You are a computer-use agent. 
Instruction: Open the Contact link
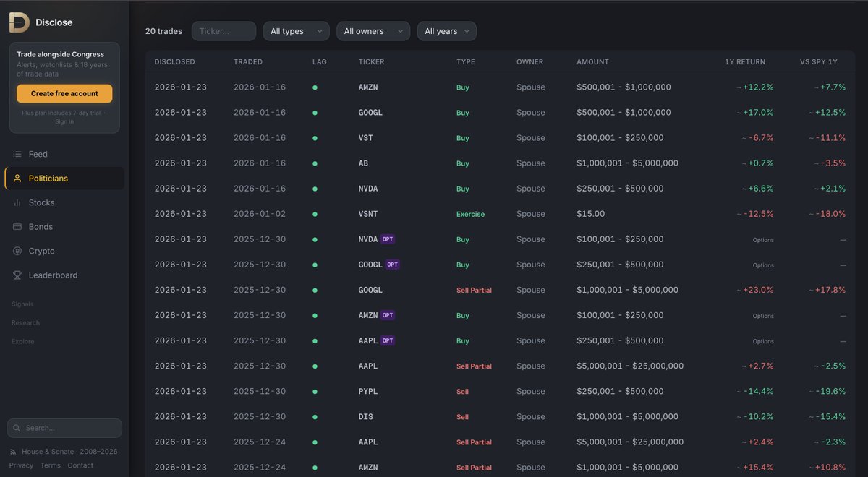tap(80, 465)
